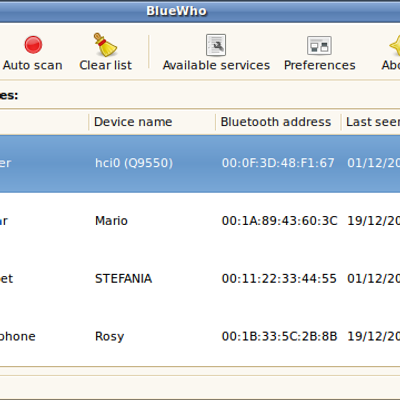Click the red Auto scan icon

click(33, 45)
